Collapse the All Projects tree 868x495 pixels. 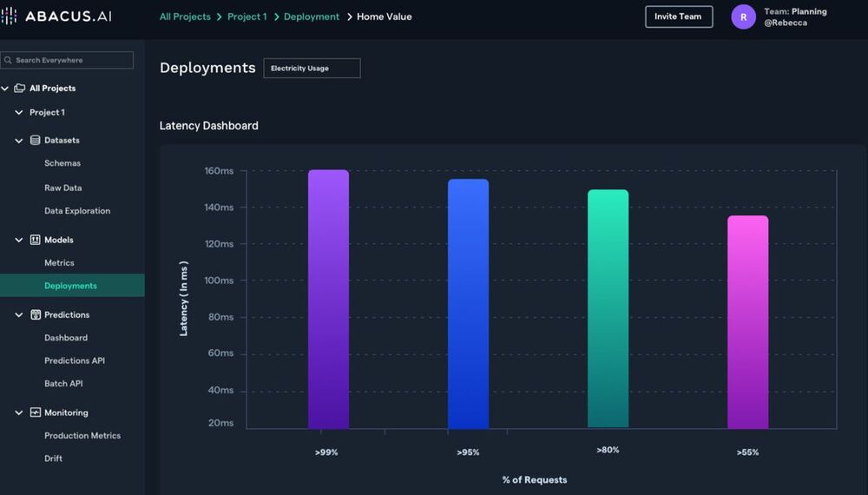(x=5, y=89)
